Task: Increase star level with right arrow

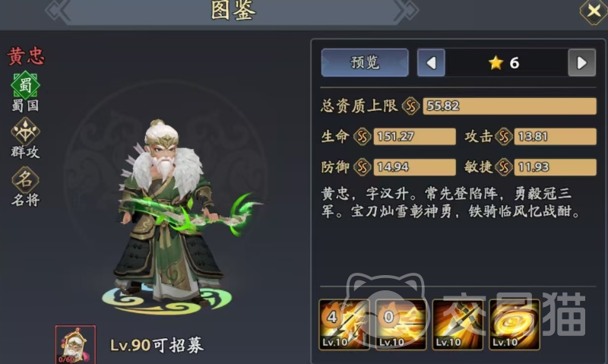Action: (581, 62)
